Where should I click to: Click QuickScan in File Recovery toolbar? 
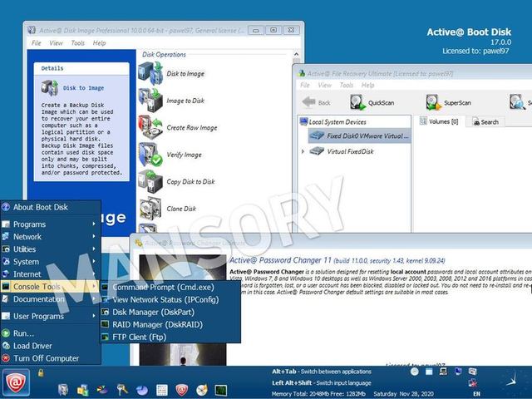[372, 102]
